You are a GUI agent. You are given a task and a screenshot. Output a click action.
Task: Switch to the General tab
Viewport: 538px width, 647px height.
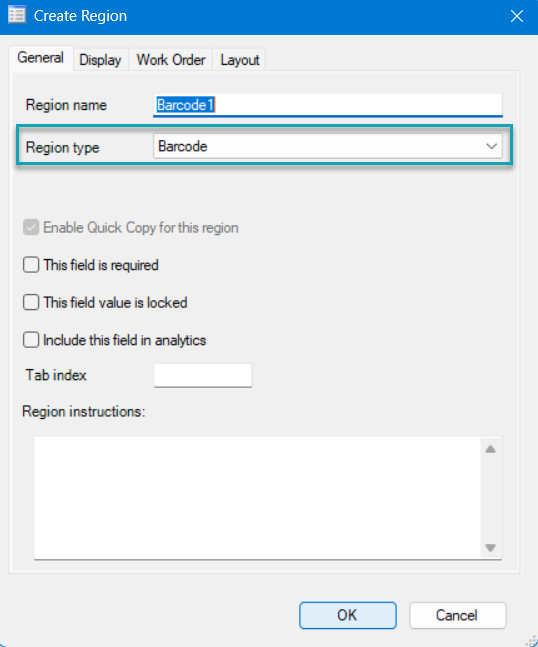tap(40, 58)
